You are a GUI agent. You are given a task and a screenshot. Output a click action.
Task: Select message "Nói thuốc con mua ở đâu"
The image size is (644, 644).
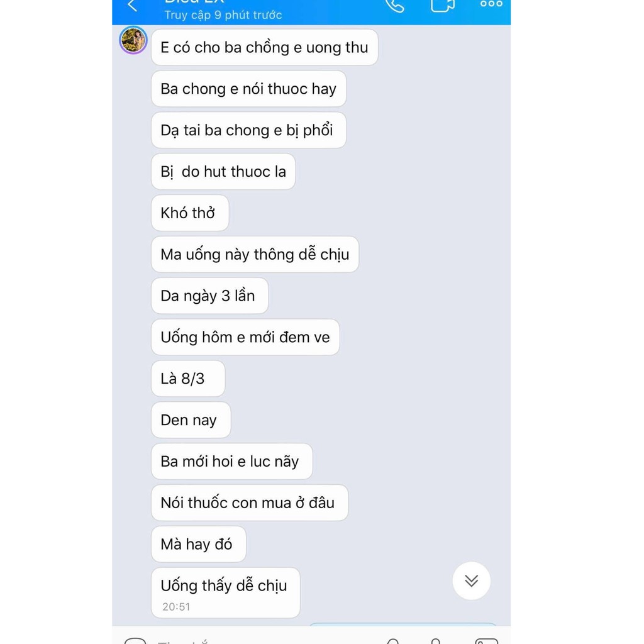tap(250, 502)
